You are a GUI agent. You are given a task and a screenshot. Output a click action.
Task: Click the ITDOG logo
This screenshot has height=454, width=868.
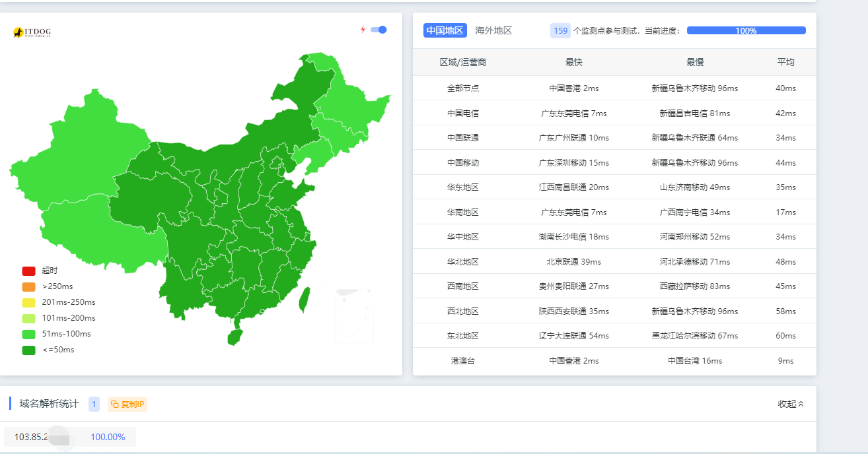(x=32, y=32)
